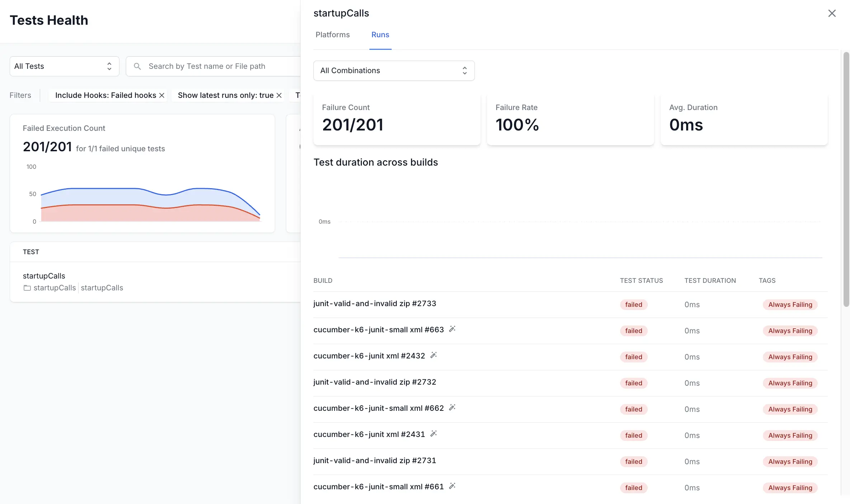Open the All Tests dropdown
This screenshot has height=504, width=850.
click(x=64, y=66)
